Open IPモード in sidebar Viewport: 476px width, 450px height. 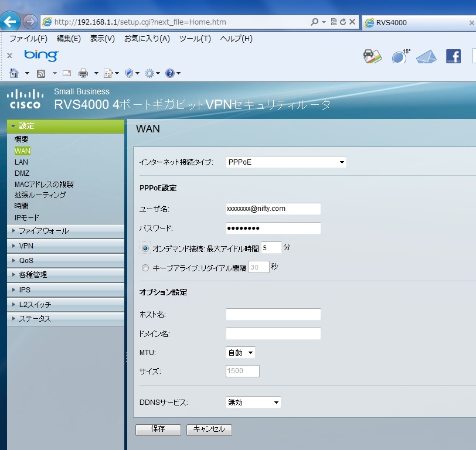coord(27,217)
